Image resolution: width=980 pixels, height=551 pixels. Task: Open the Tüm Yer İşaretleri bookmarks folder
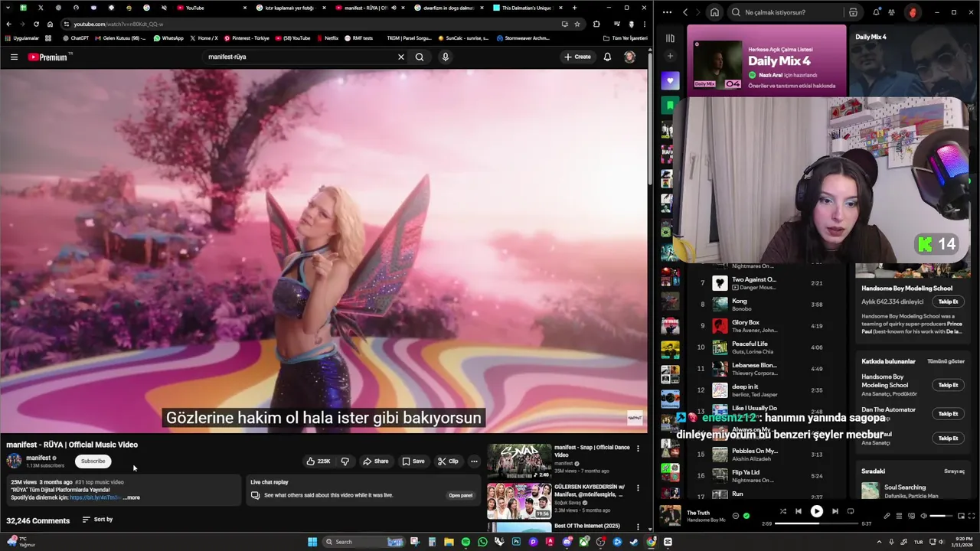point(626,37)
